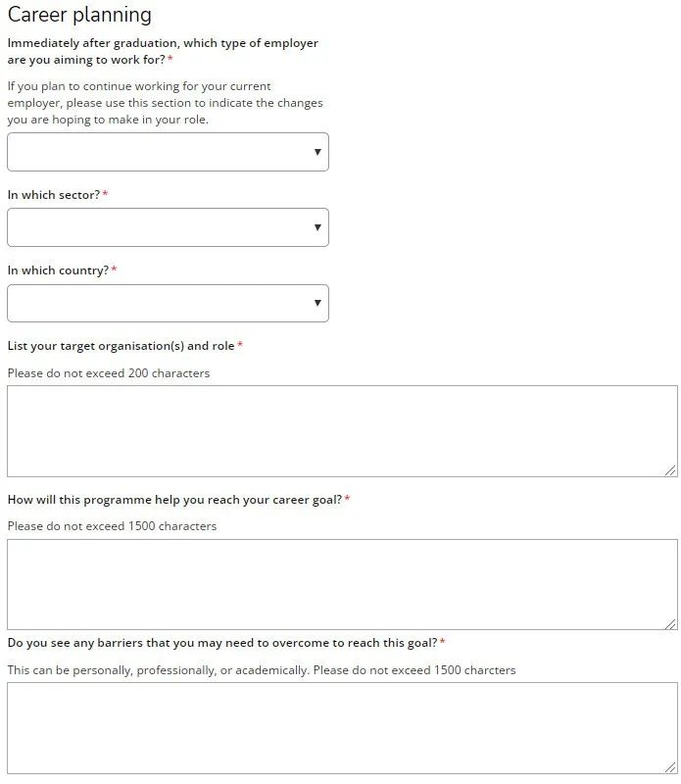Image resolution: width=681 pixels, height=784 pixels.
Task: Click the 'continue working for your current employer' note
Action: pos(165,103)
